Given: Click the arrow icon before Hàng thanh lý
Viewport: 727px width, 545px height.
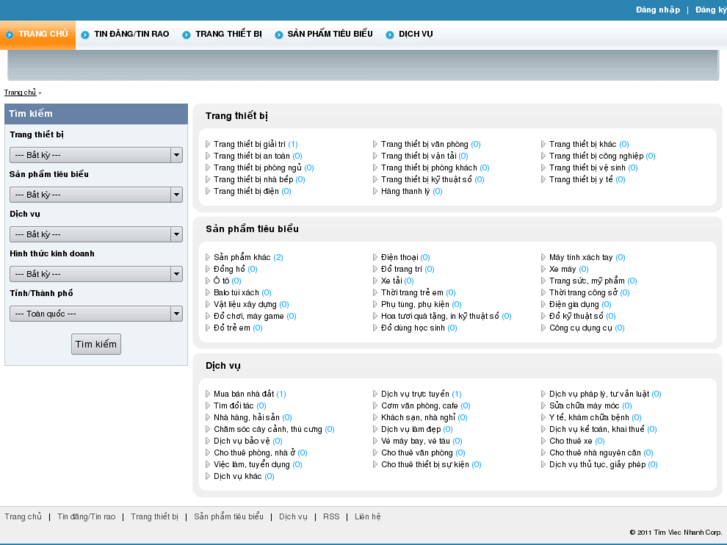Looking at the screenshot, I should [375, 191].
